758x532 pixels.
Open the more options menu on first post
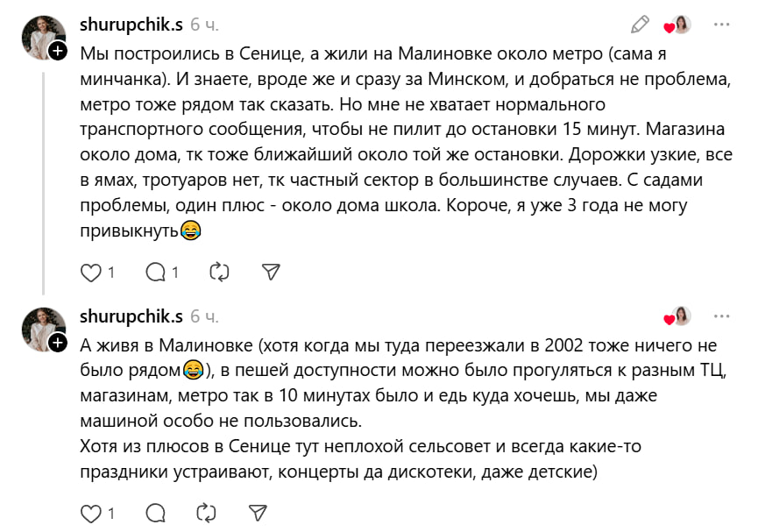coord(721,25)
